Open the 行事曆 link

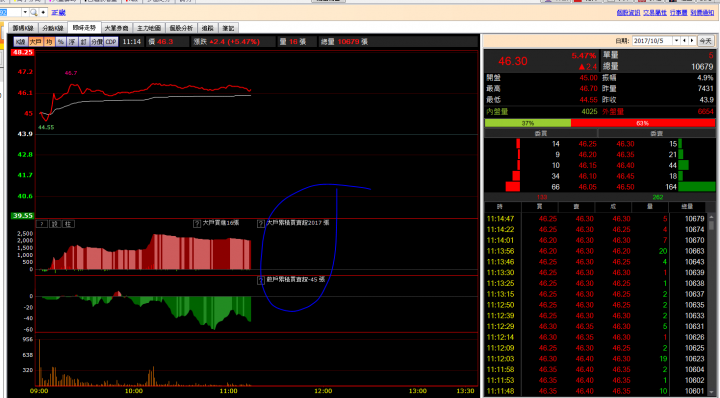(678, 12)
